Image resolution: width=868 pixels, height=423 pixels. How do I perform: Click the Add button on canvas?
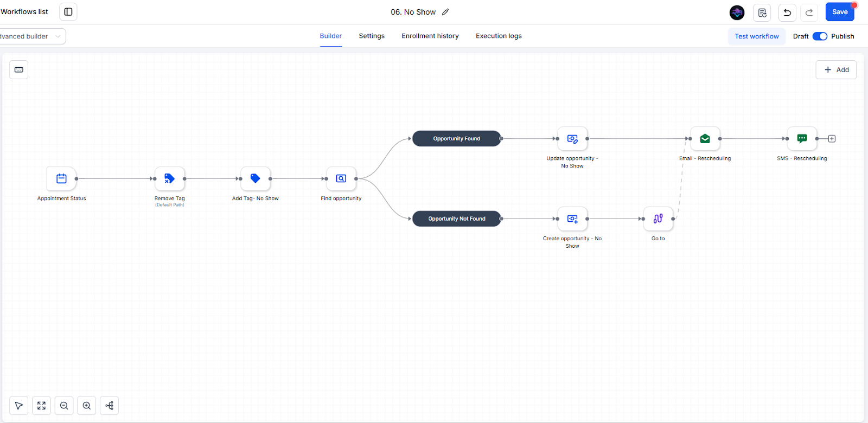coord(836,69)
